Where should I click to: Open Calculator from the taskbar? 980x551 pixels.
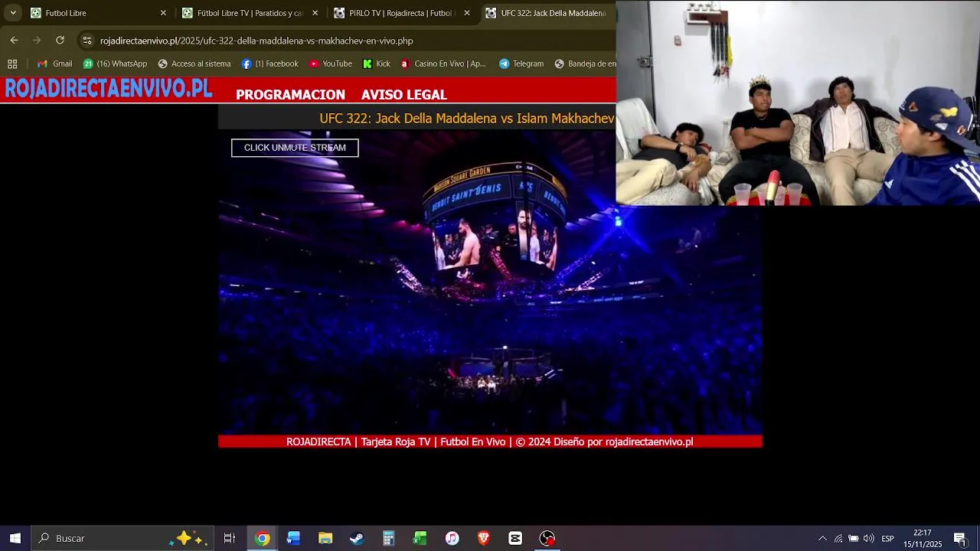pos(388,538)
